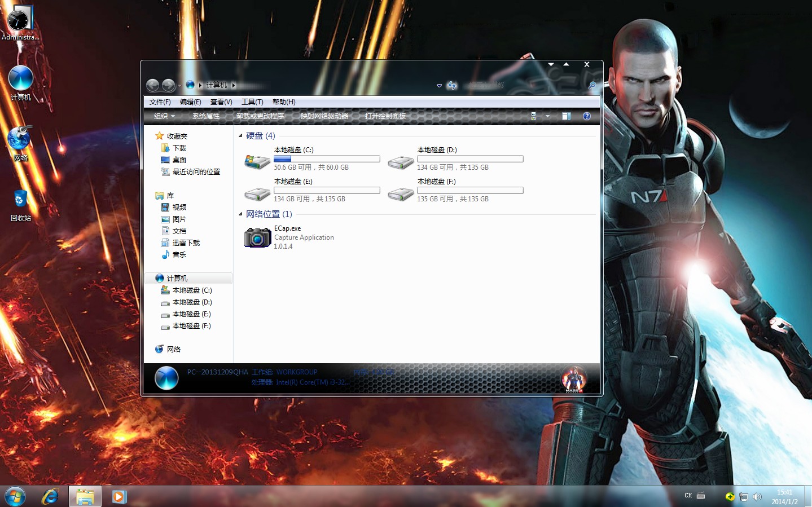812x507 pixels.
Task: Click 打开控制面板 toolbar button
Action: tap(385, 116)
